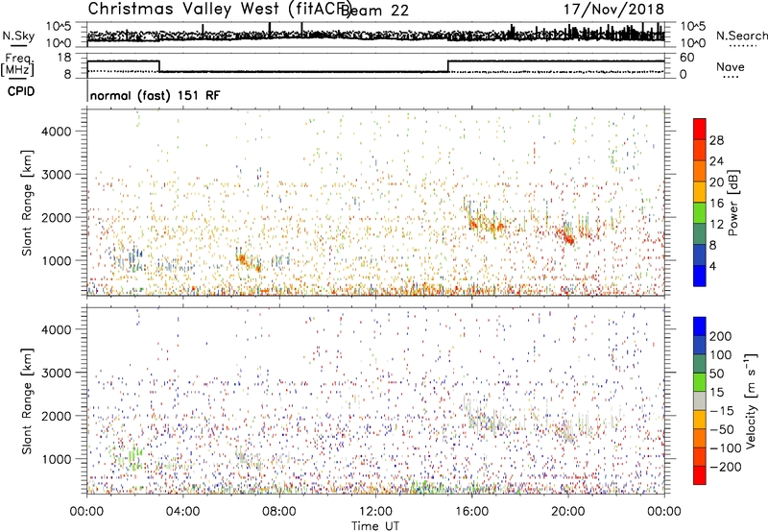The width and height of the screenshot is (768, 532).
Task: Click the 'N.Search' legend label
Action: pyautogui.click(x=741, y=36)
